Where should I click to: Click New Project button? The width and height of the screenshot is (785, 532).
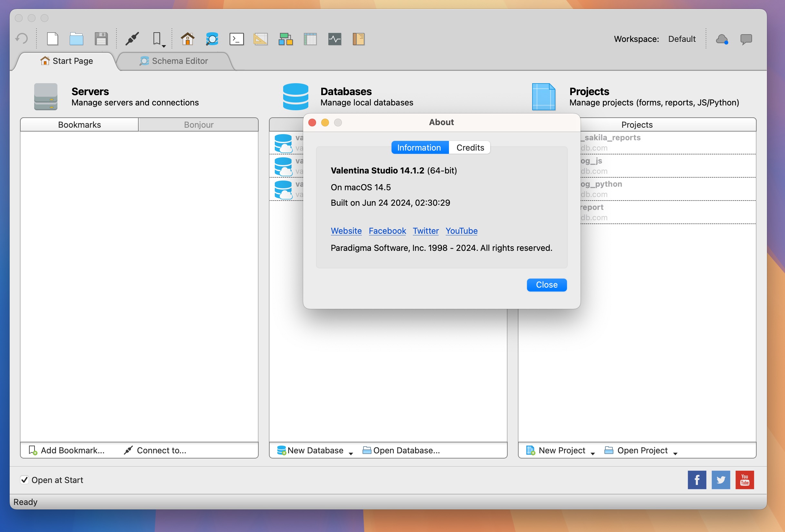tap(556, 450)
